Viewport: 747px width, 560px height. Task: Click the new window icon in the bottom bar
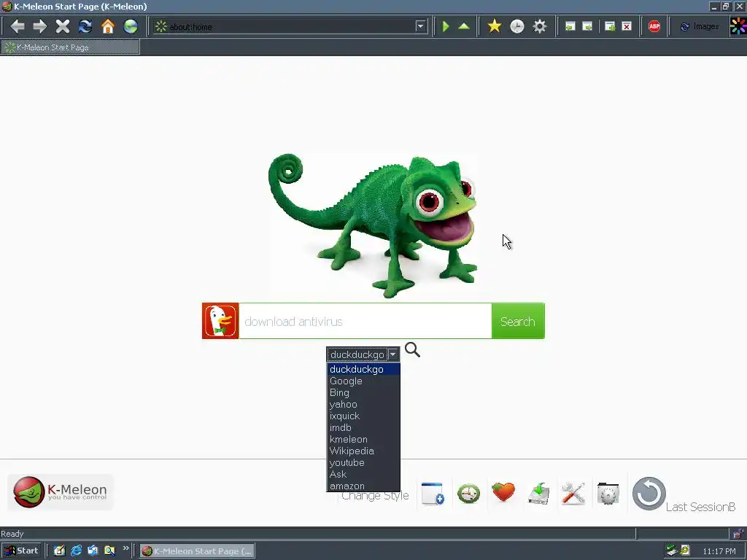coord(433,494)
